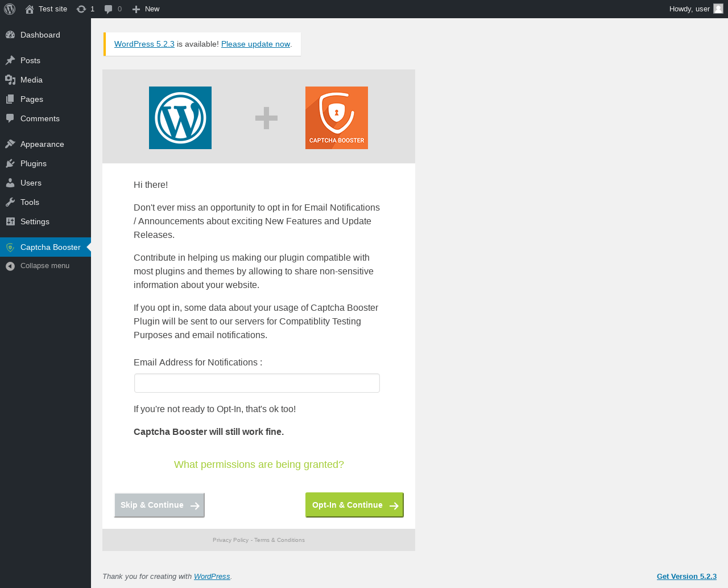The width and height of the screenshot is (728, 588).
Task: Click the WordPress 5.2.3 link
Action: pos(144,44)
